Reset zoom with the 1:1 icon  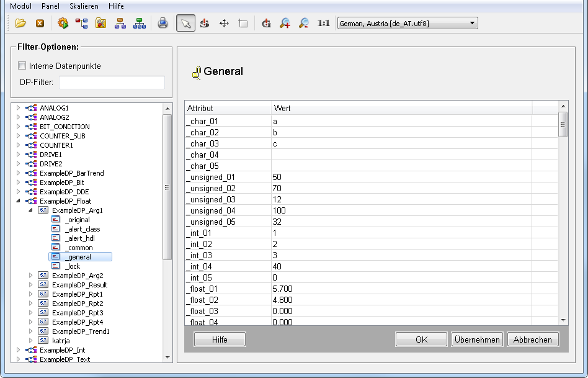tap(323, 24)
